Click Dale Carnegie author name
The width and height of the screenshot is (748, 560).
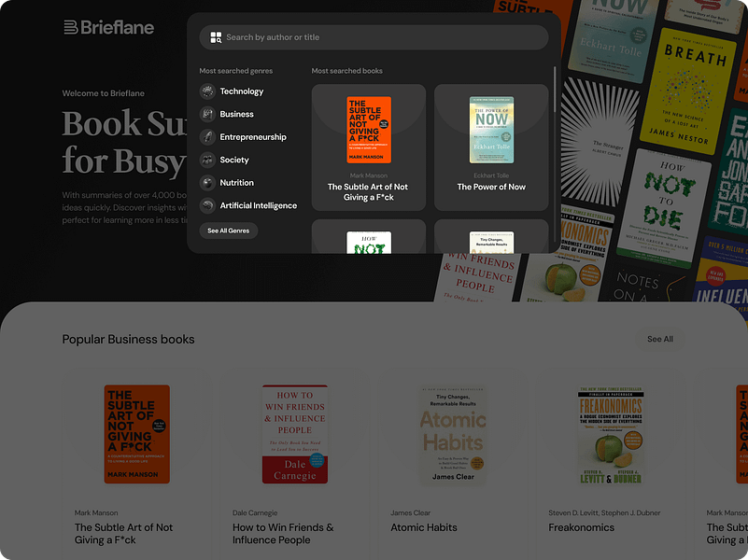click(255, 512)
